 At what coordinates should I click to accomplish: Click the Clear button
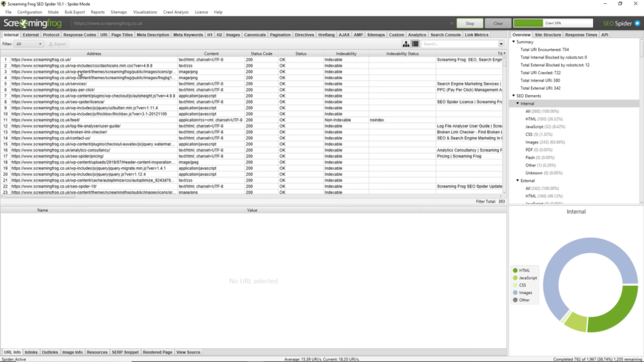[x=498, y=23]
